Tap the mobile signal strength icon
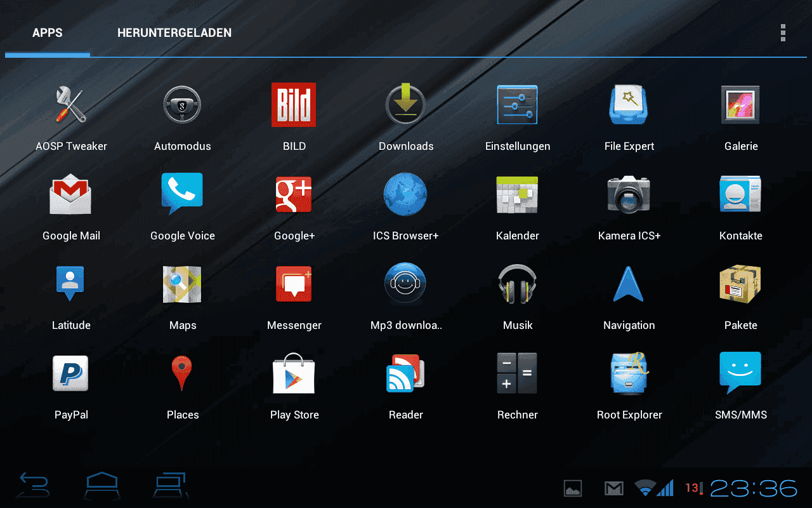Viewport: 812px width, 508px height. click(x=665, y=488)
